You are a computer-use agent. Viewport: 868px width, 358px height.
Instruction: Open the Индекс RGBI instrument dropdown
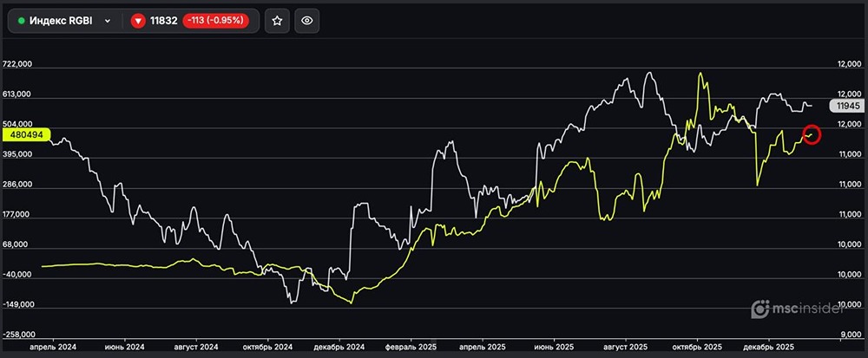[64, 21]
